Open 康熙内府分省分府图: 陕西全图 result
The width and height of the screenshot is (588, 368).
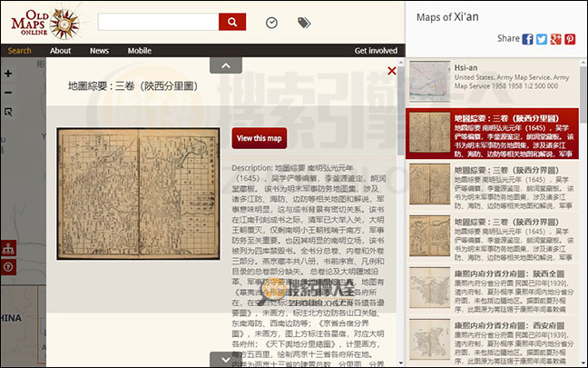coord(493,289)
